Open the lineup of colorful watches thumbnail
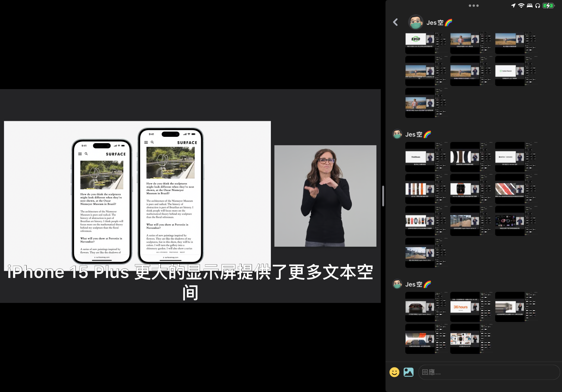Screen dimensions: 562x392 pyautogui.click(x=425, y=221)
